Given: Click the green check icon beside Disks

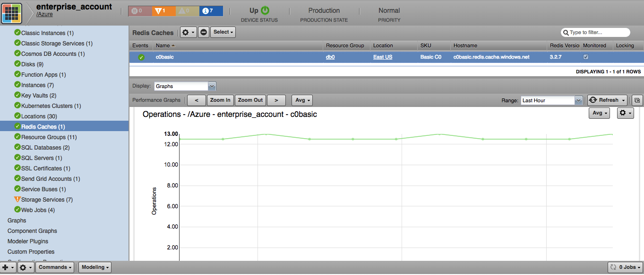Looking at the screenshot, I should [x=17, y=64].
